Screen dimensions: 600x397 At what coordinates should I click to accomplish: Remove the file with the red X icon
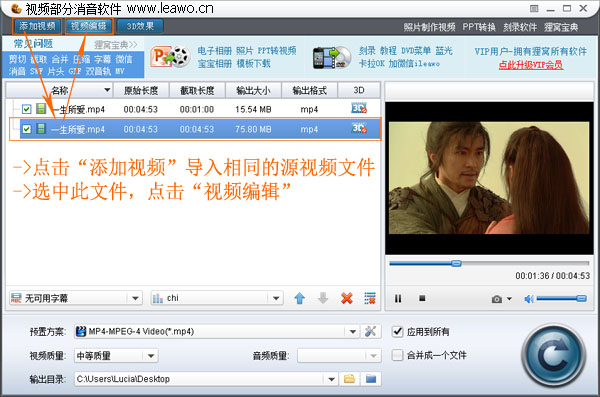(347, 298)
